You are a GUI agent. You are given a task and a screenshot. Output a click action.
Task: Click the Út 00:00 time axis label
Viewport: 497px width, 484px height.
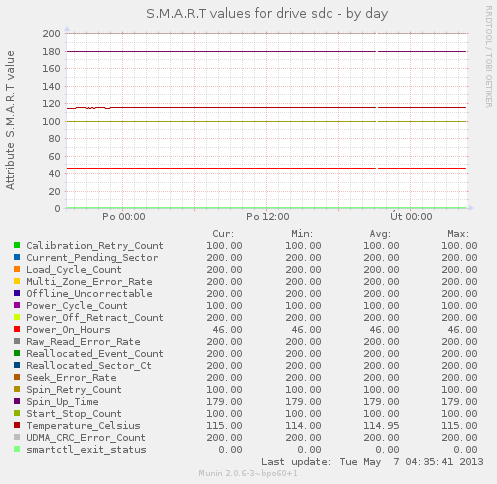coord(411,217)
